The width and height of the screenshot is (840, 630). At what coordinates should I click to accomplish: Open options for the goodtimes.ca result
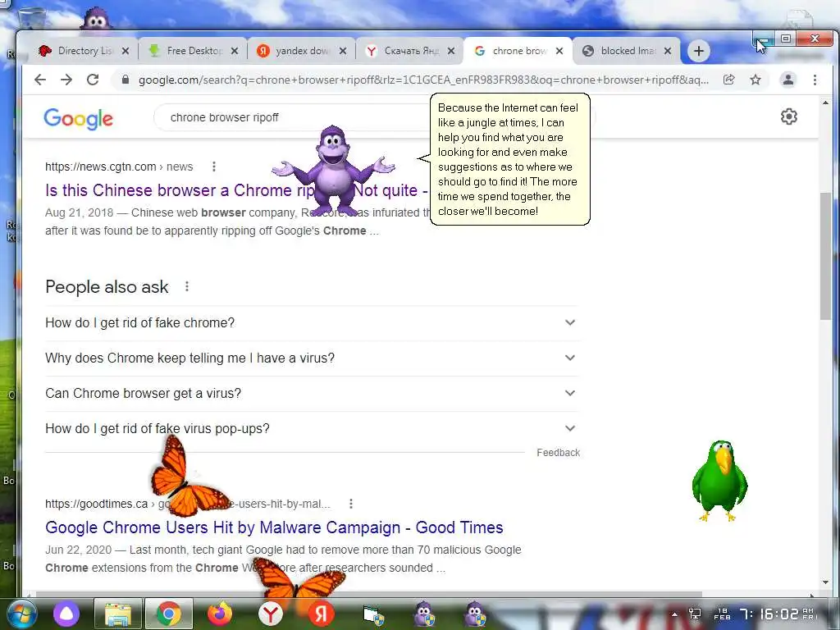point(351,504)
